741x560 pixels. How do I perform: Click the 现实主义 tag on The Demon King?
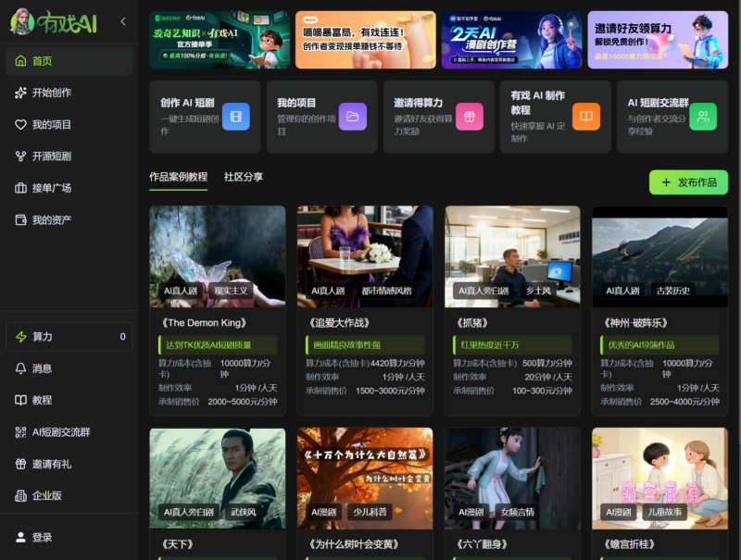[231, 291]
